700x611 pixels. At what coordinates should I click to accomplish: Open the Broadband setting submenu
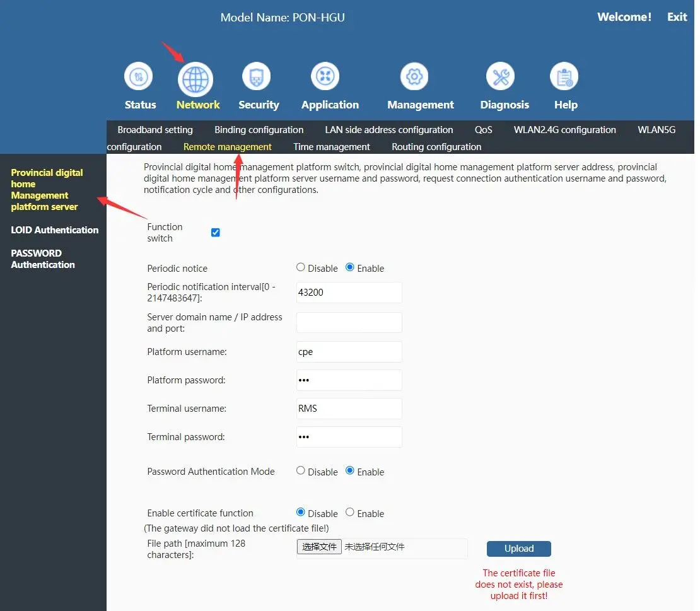pyautogui.click(x=155, y=130)
